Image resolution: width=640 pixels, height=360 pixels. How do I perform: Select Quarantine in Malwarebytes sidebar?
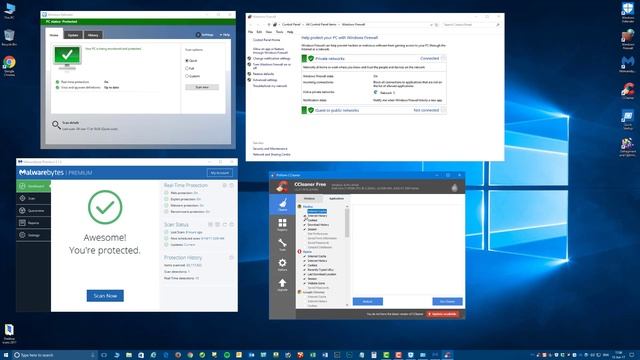pos(33,211)
